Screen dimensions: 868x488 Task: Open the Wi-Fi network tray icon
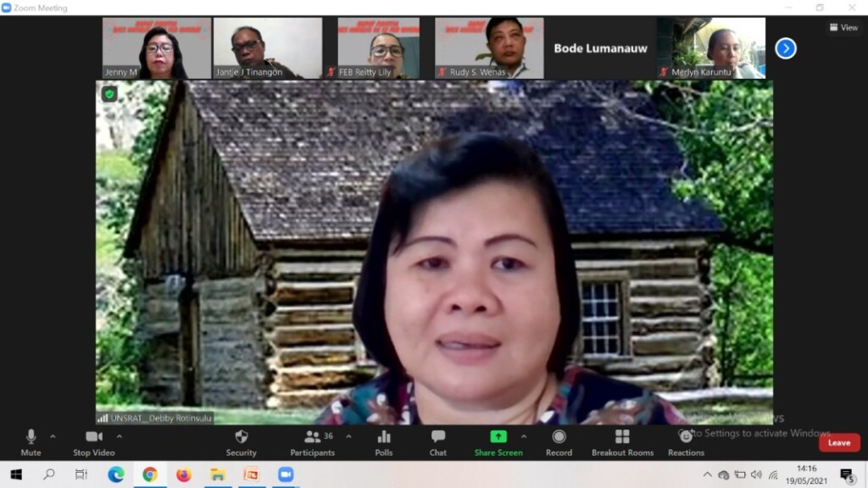[773, 474]
